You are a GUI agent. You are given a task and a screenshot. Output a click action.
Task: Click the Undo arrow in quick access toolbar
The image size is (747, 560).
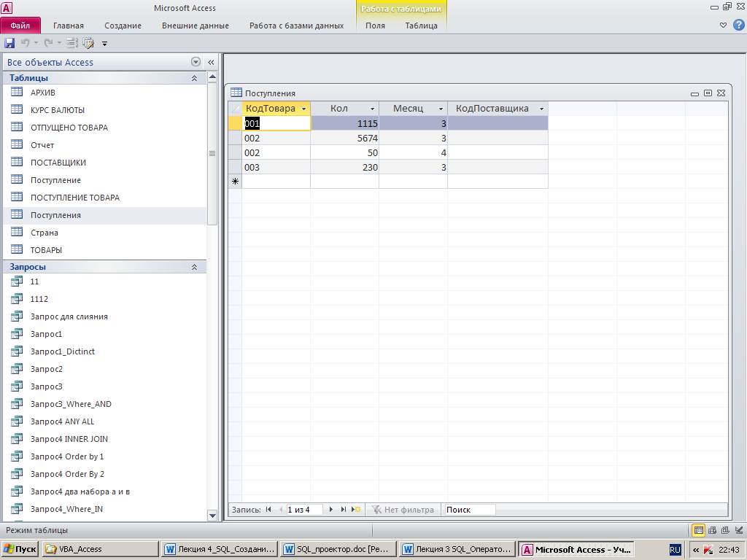coord(26,43)
